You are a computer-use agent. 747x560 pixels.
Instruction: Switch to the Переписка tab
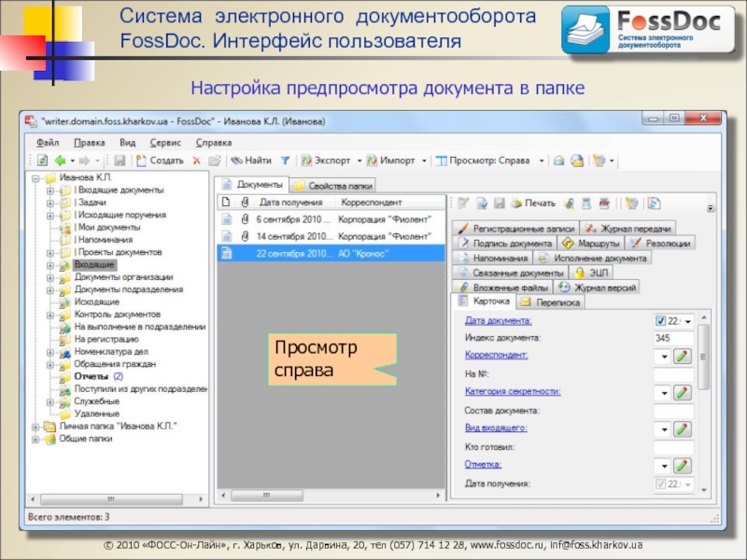pyautogui.click(x=550, y=302)
